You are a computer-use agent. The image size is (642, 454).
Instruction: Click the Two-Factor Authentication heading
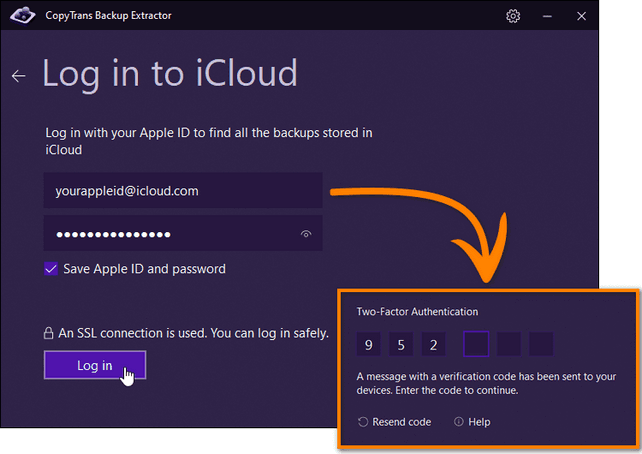coord(417,312)
